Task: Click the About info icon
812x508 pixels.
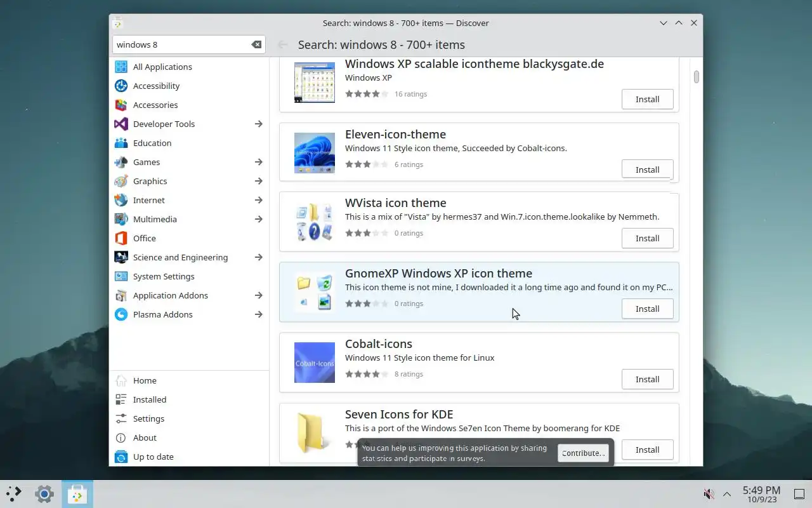Action: click(121, 438)
